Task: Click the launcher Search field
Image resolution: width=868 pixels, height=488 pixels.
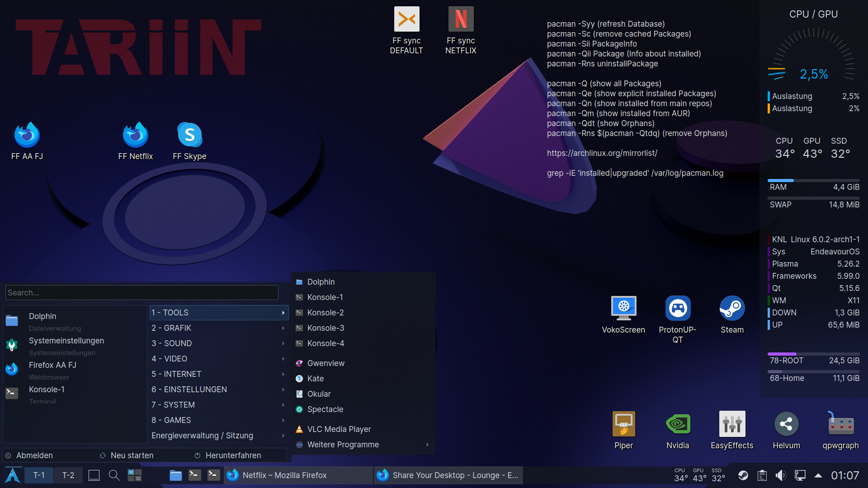Action: (142, 293)
